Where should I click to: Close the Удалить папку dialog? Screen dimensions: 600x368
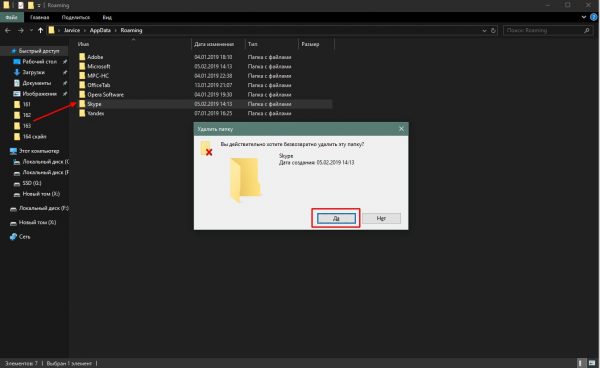click(401, 129)
